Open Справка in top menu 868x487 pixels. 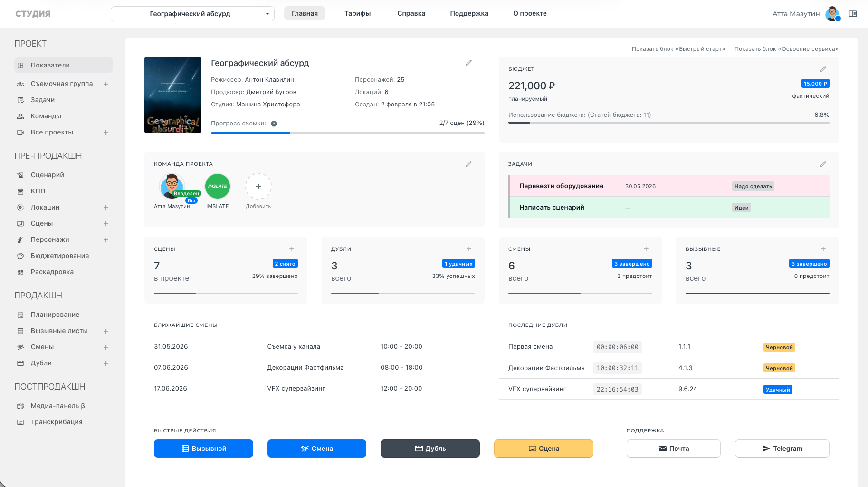[411, 13]
